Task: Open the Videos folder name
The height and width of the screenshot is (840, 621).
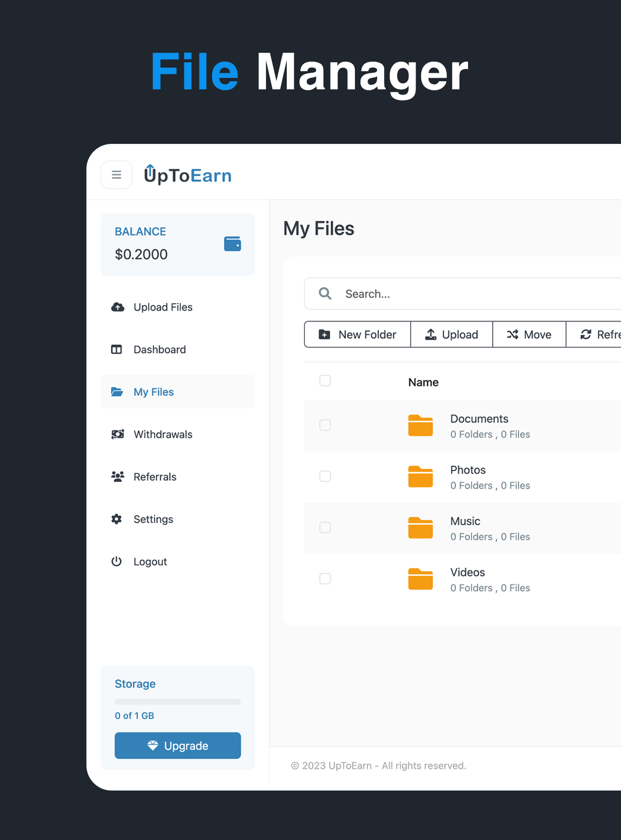Action: (x=468, y=572)
